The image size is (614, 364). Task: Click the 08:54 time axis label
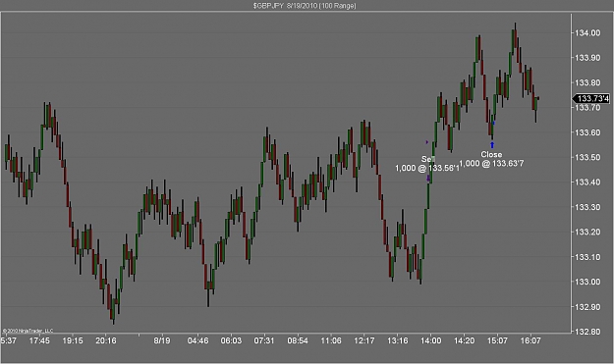[298, 340]
